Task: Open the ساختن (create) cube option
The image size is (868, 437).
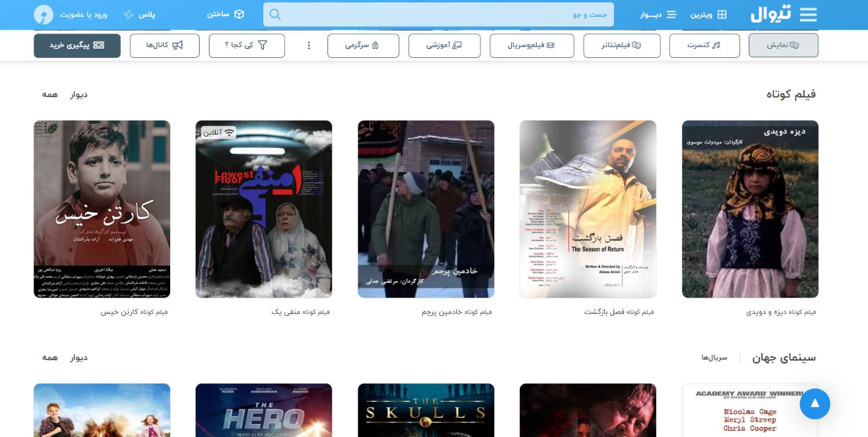Action: pos(226,14)
